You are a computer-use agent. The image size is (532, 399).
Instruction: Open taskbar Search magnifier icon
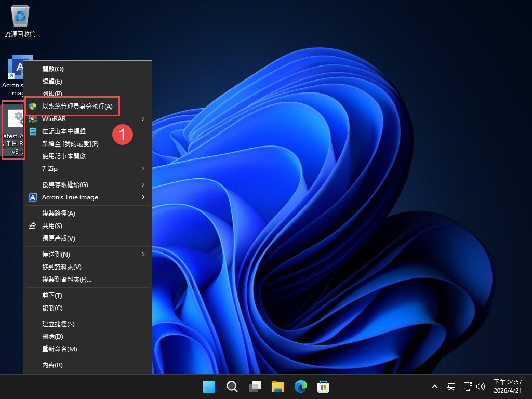(232, 387)
